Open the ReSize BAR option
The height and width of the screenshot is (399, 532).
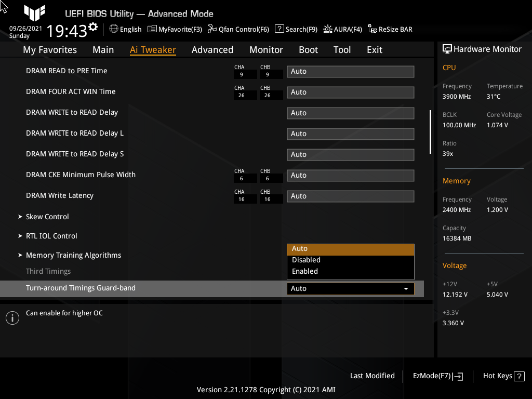390,29
